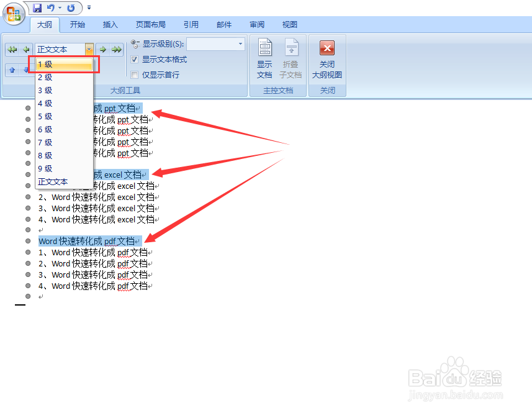Select 2 级 in level list
The width and height of the screenshot is (532, 413).
click(64, 78)
